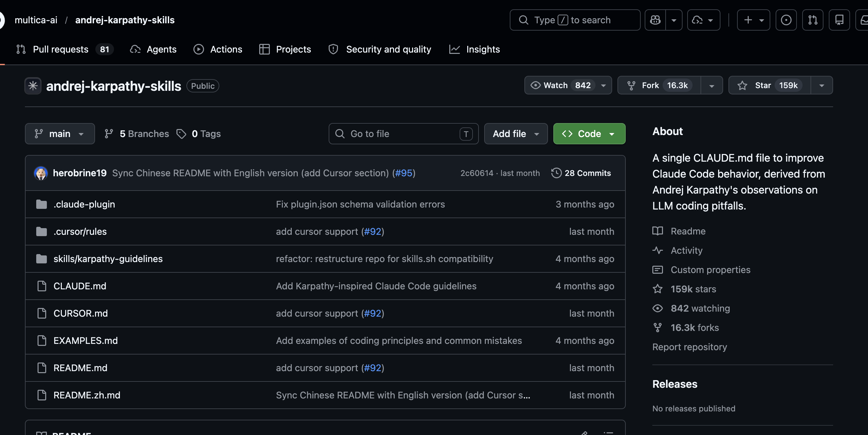Open the green Code dropdown button
The image size is (868, 435).
[x=589, y=134]
